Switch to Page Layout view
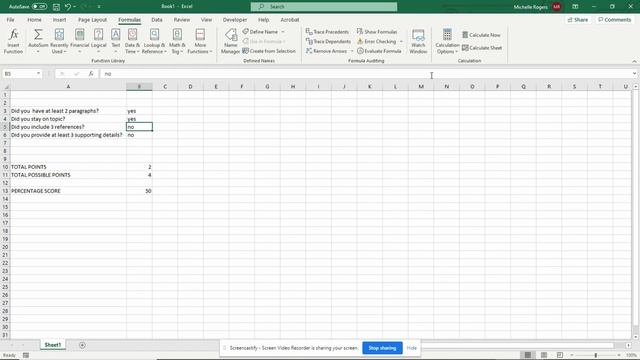Viewport: 640px width, 360px height. pyautogui.click(x=544, y=355)
